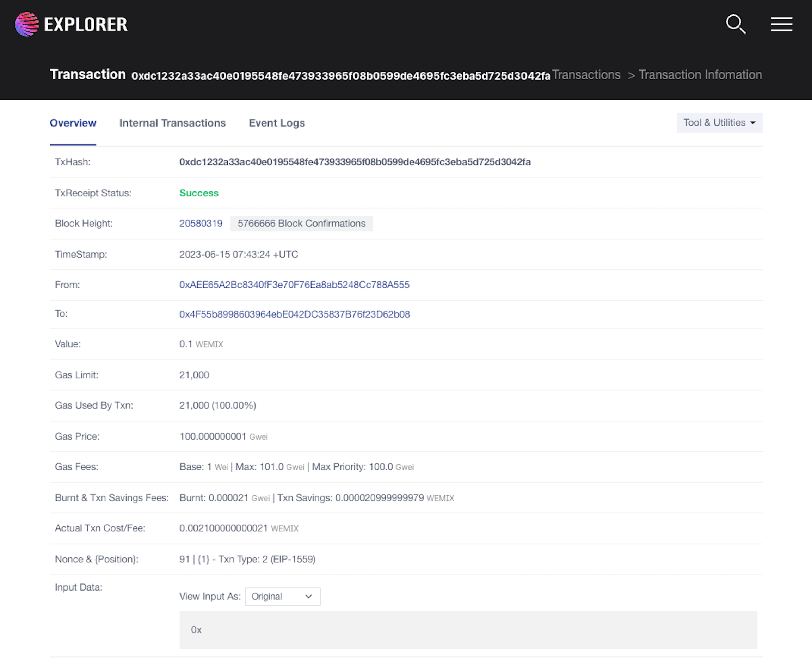The image size is (812, 666).
Task: Open block height 20580319 link
Action: pyautogui.click(x=201, y=223)
